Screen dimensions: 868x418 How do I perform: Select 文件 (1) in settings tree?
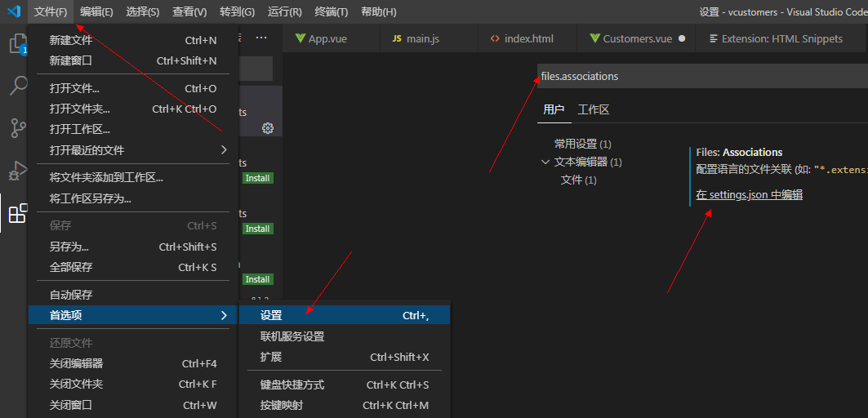pyautogui.click(x=578, y=180)
